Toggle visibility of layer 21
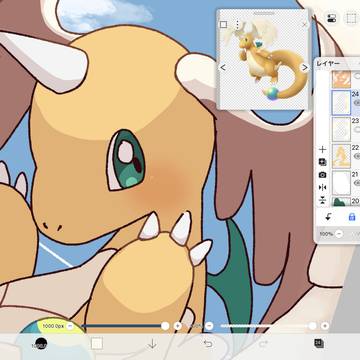The width and height of the screenshot is (360, 360). coord(357,183)
